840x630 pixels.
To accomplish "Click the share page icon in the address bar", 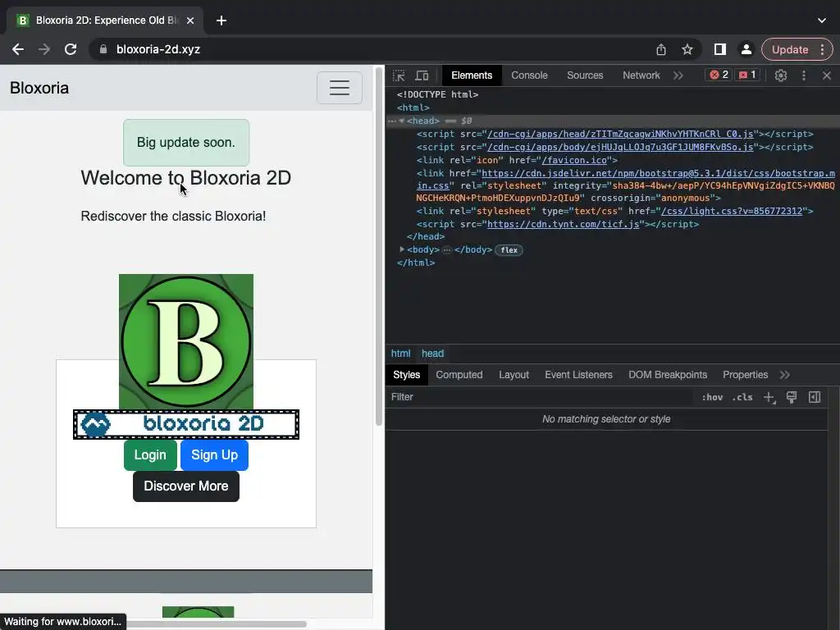I will coord(661,49).
